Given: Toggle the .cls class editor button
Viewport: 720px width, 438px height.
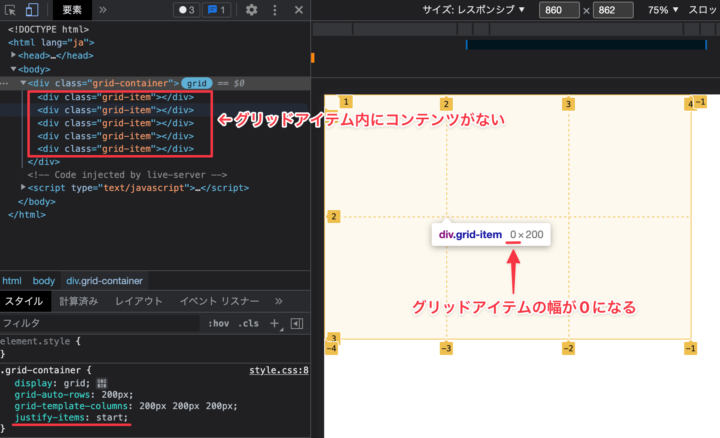Looking at the screenshot, I should 248,323.
